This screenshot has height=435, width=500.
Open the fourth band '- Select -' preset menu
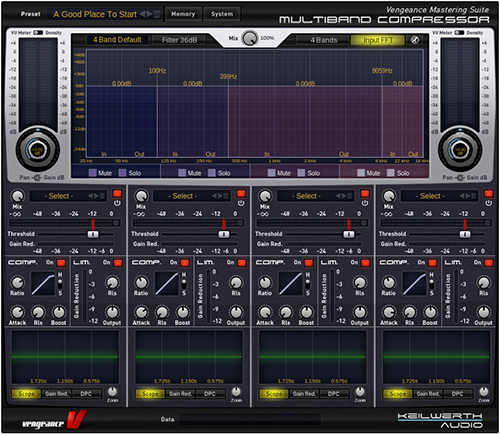click(x=430, y=196)
